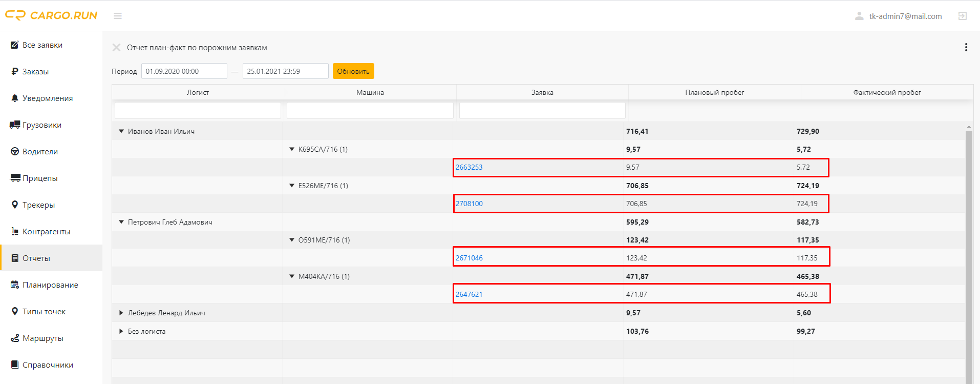Click the truck icon for Грузовики
Screen dimensions: 980x384
15,125
